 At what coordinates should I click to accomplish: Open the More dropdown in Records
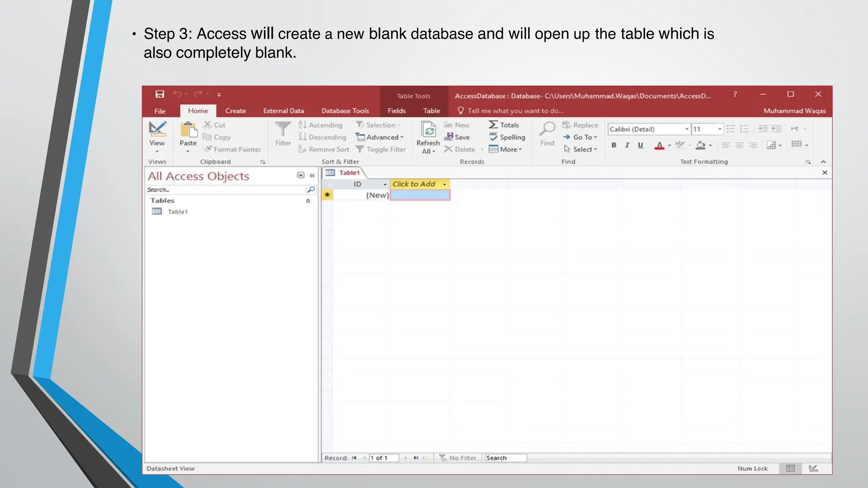(505, 149)
